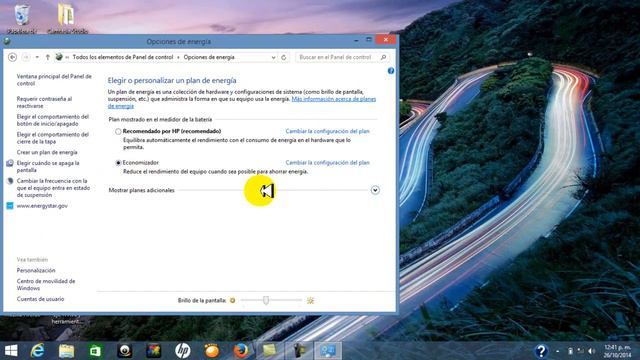Open the clock and date in taskbar
640x360 pixels.
click(618, 351)
